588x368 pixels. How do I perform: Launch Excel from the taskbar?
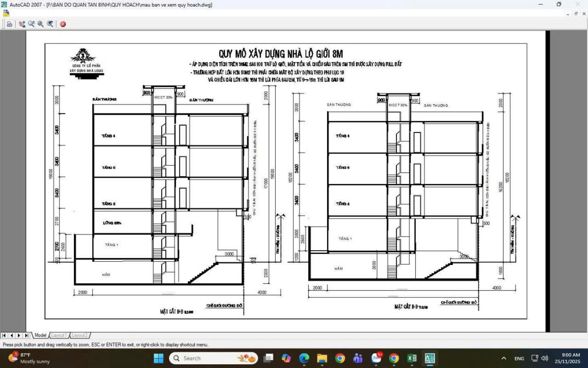[x=411, y=358]
